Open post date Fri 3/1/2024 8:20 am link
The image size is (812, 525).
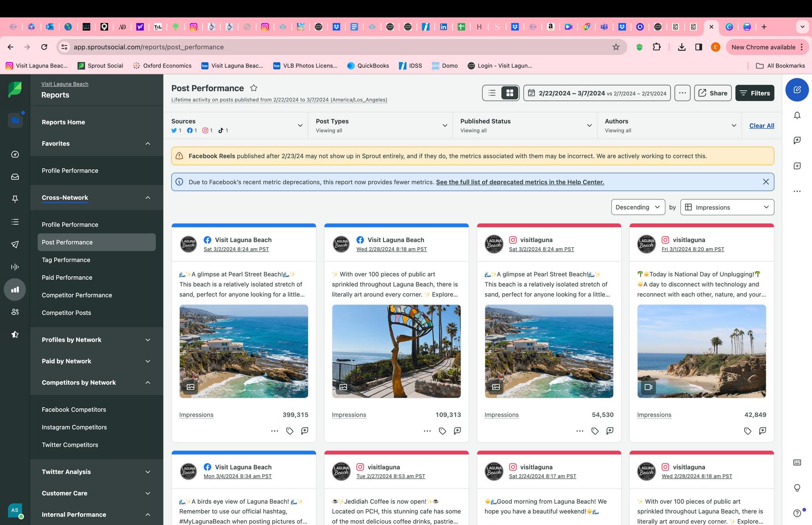click(693, 250)
